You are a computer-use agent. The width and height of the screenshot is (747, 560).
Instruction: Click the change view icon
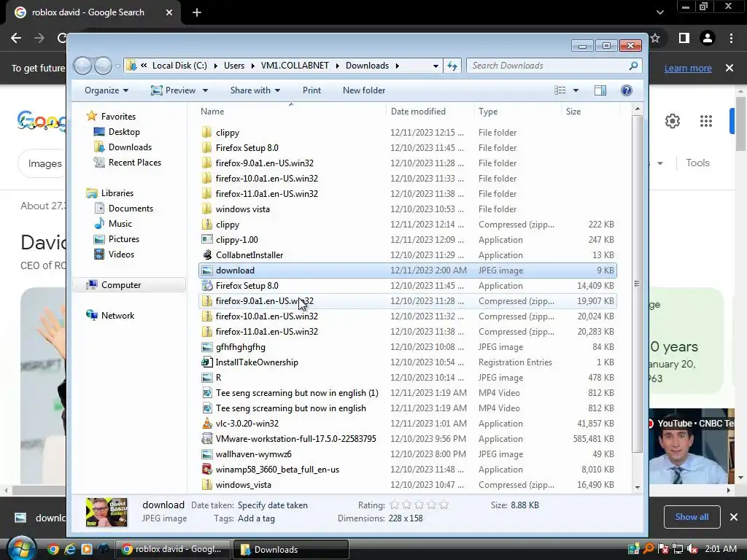tap(560, 90)
